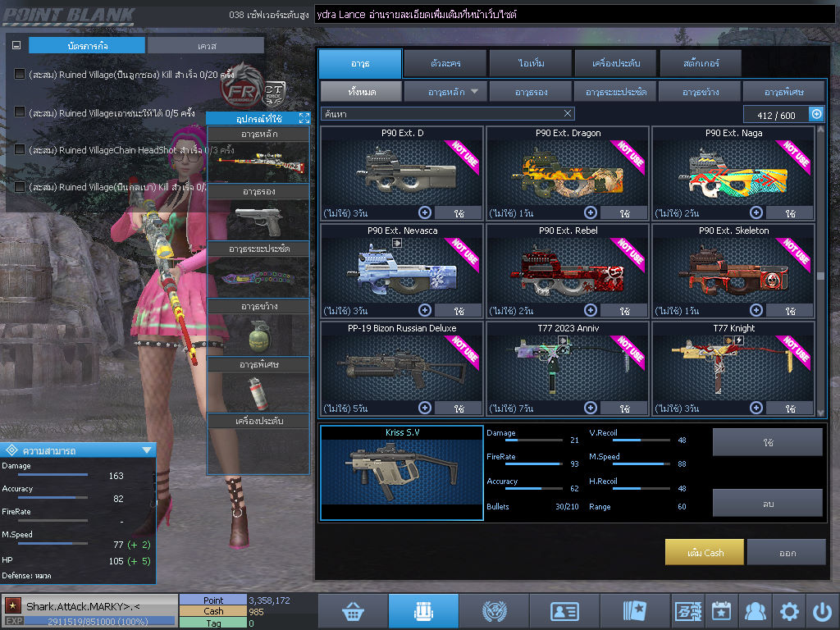Switch to the character tab
This screenshot has height=630, width=840.
point(445,63)
